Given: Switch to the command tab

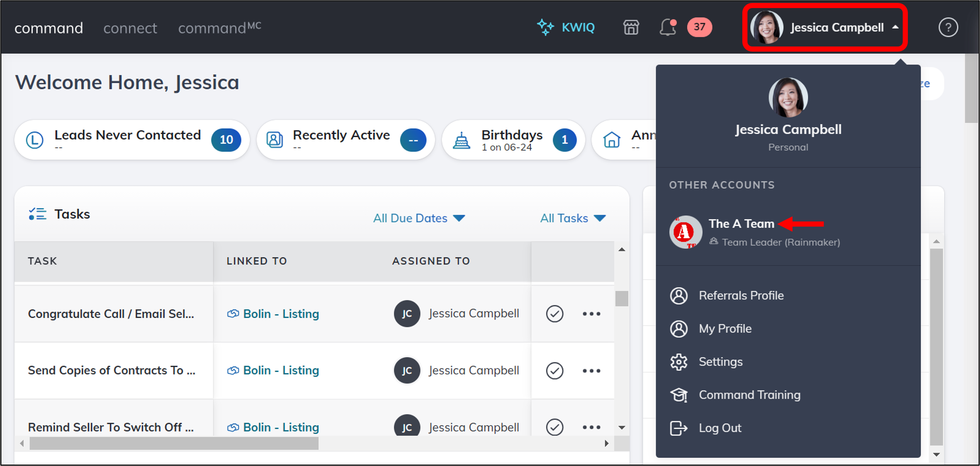Looking at the screenshot, I should [49, 28].
